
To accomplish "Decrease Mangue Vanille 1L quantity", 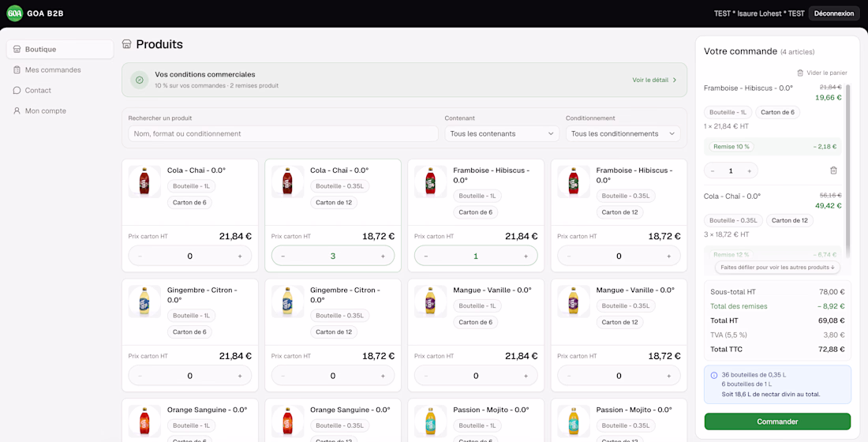I will coord(425,376).
